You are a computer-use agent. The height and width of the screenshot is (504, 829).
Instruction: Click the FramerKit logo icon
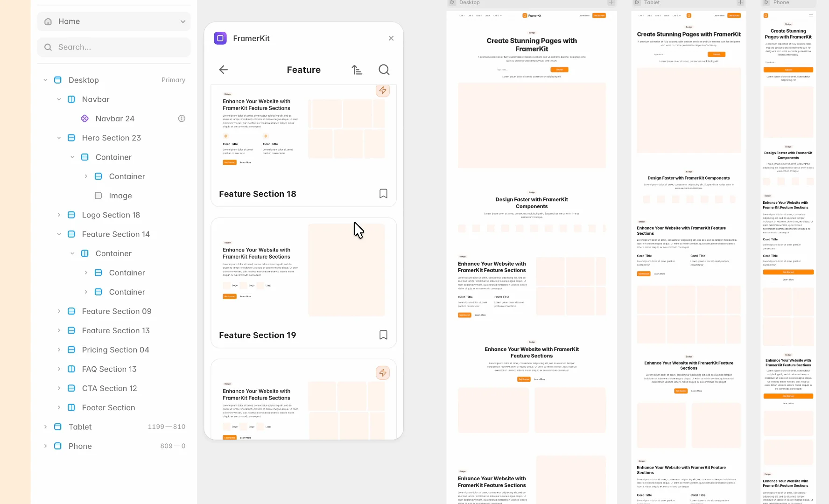220,38
